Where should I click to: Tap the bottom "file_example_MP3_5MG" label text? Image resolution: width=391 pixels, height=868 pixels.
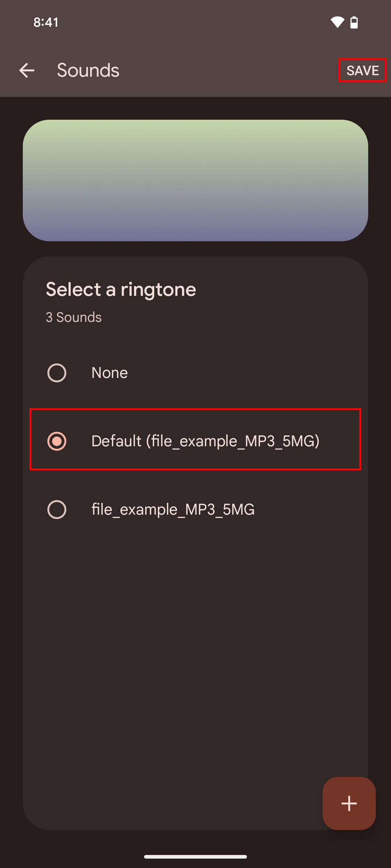173,510
